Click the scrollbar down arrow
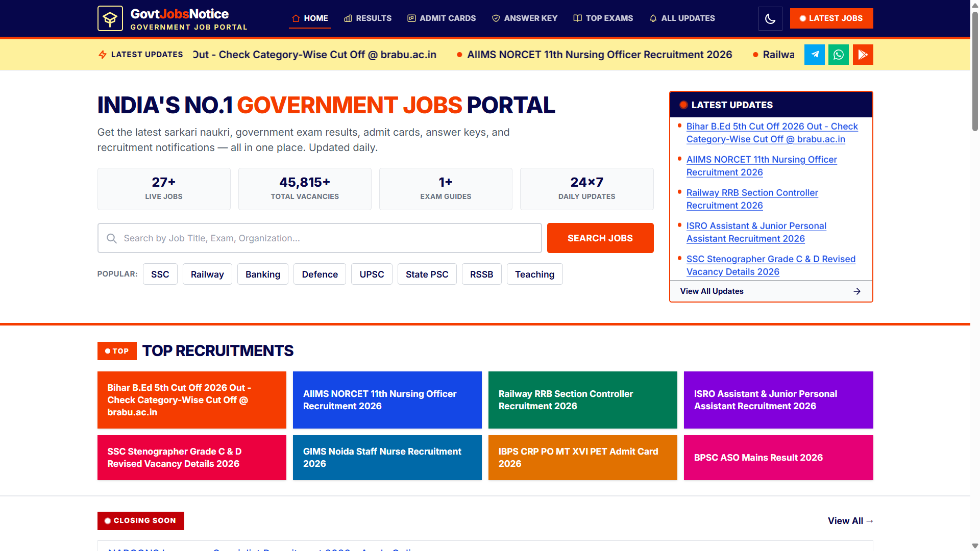 (975, 546)
